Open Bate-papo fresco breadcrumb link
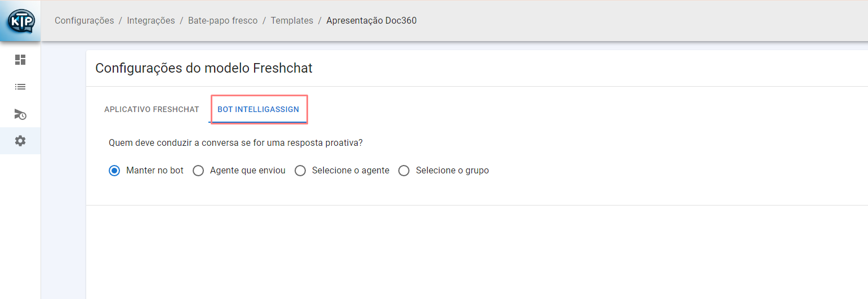868x299 pixels. tap(223, 21)
